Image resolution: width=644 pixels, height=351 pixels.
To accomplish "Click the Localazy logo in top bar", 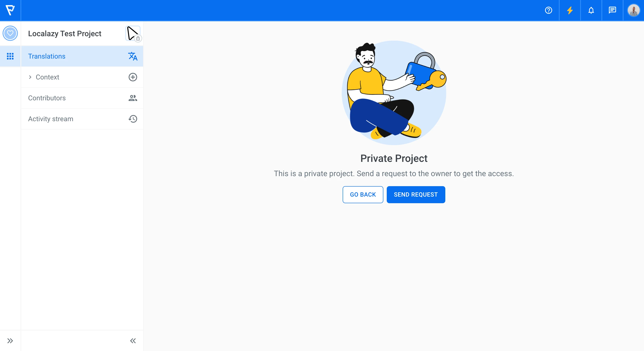I will pos(10,10).
